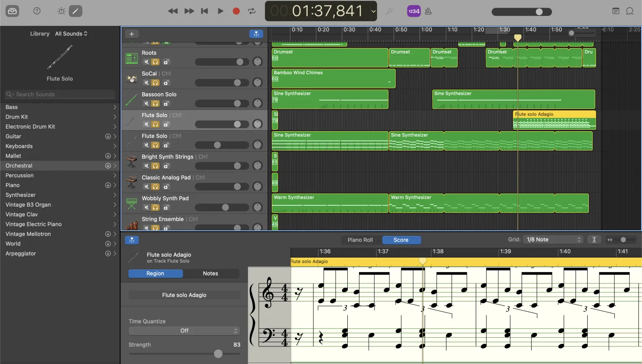The image size is (642, 364).
Task: Select the Notes tab
Action: [x=211, y=273]
